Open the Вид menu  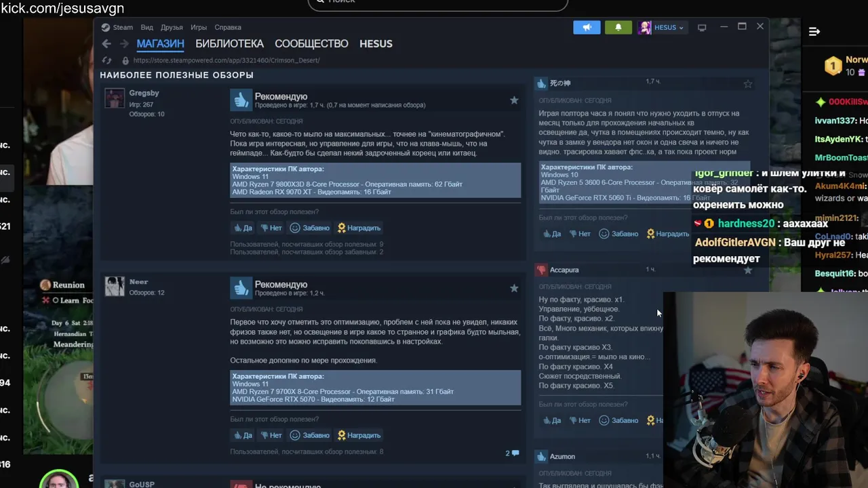[x=147, y=27]
